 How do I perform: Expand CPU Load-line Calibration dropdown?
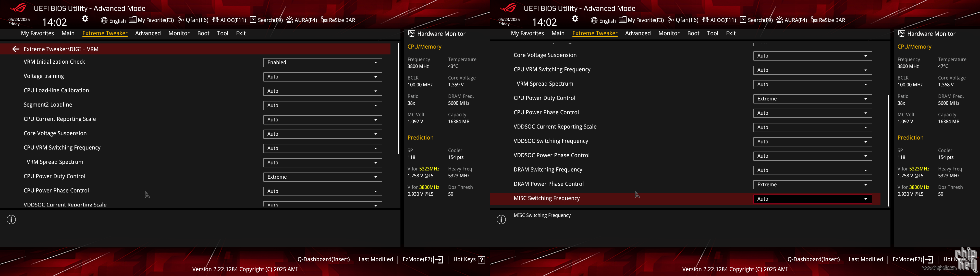pyautogui.click(x=323, y=91)
